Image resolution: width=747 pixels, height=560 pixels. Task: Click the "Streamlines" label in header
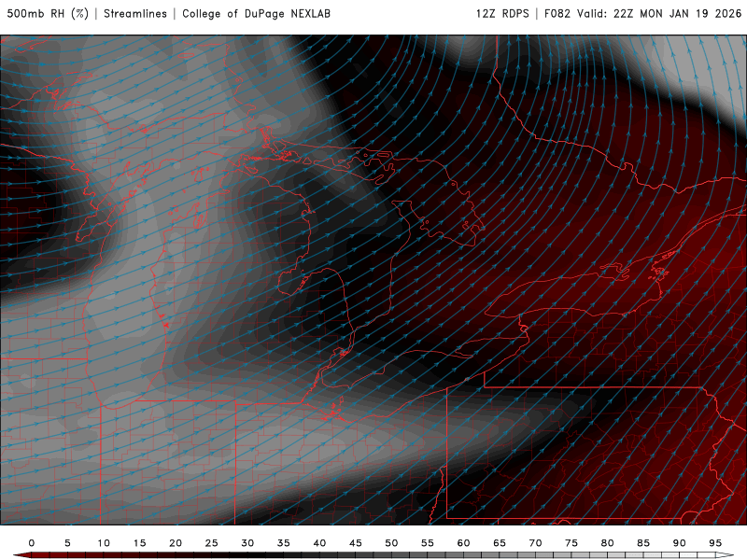pyautogui.click(x=135, y=14)
